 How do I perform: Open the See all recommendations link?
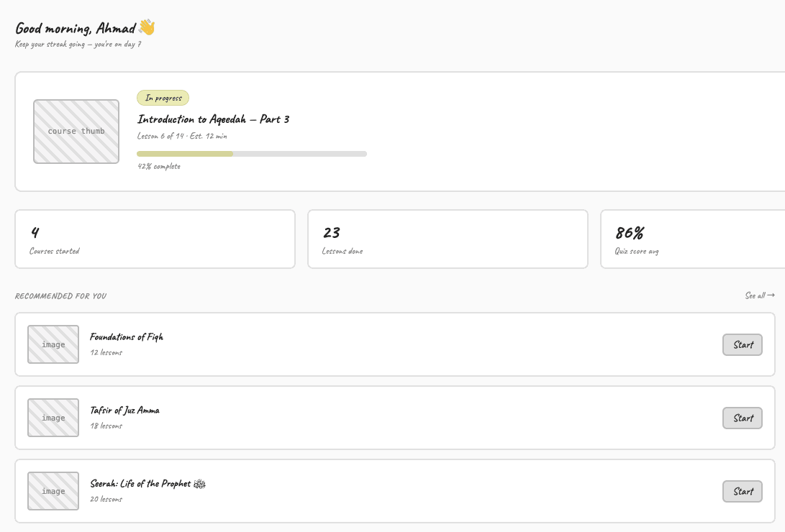760,295
